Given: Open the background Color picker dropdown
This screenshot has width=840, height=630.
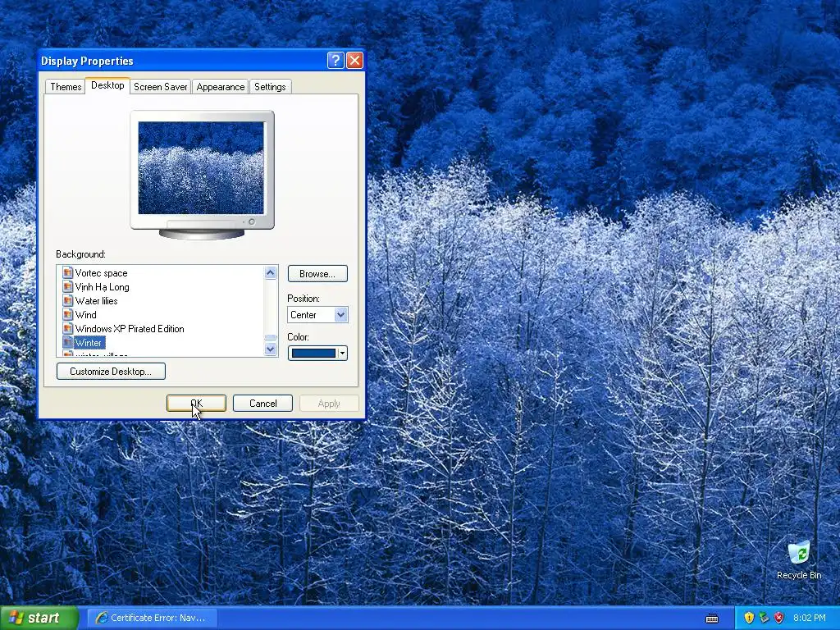Looking at the screenshot, I should click(317, 353).
